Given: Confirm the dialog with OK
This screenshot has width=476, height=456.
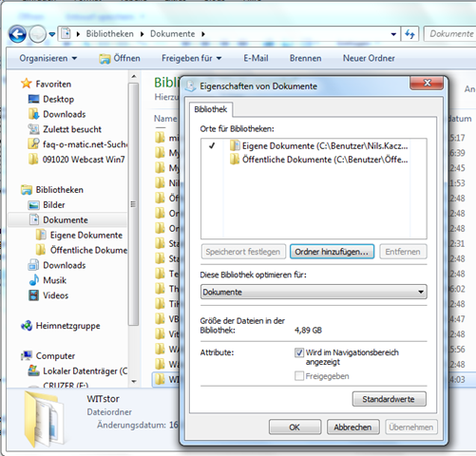Looking at the screenshot, I should 295,427.
